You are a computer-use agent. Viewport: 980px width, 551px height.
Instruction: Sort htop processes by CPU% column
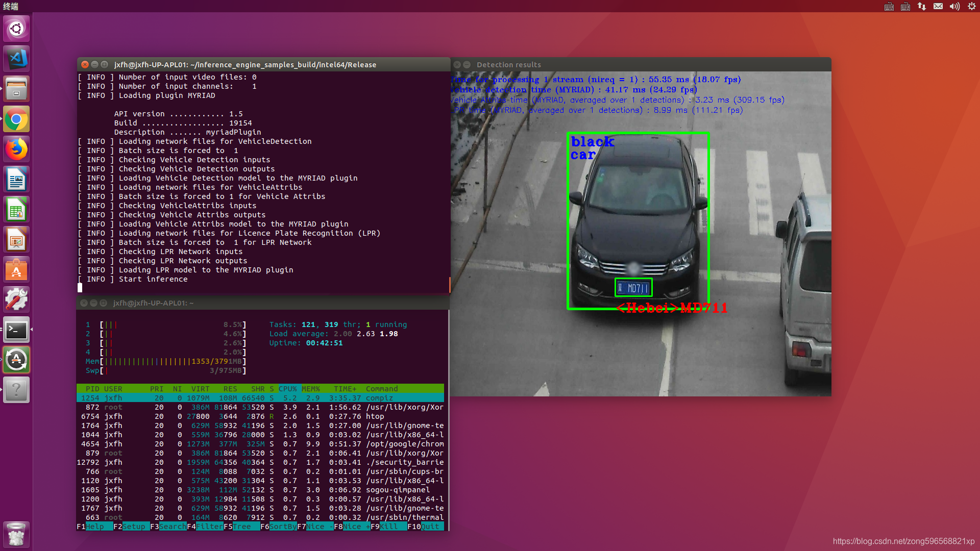pyautogui.click(x=287, y=389)
